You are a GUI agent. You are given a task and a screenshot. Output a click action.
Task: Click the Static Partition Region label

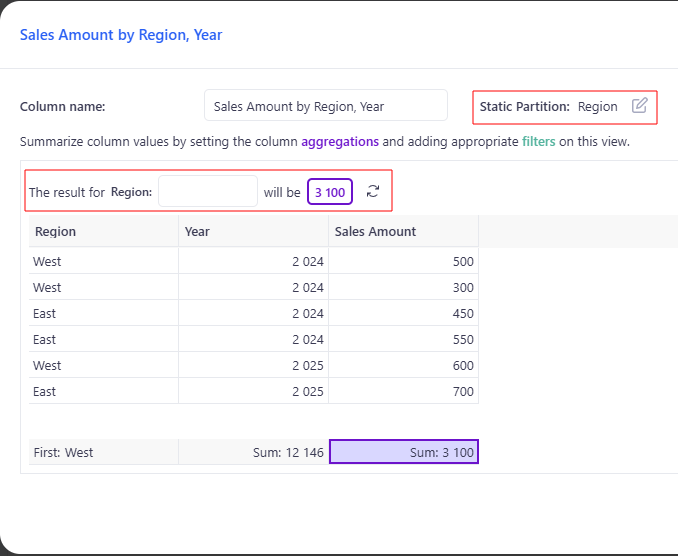[597, 106]
